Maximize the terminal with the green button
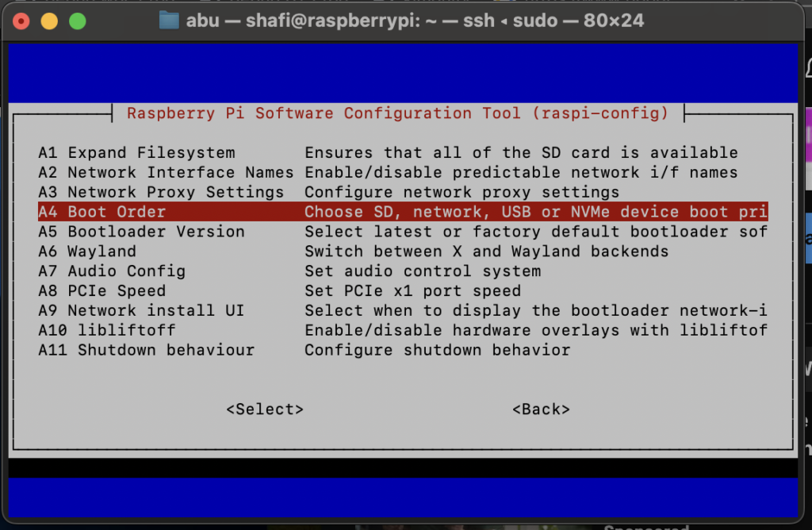This screenshot has width=812, height=530. click(x=78, y=21)
